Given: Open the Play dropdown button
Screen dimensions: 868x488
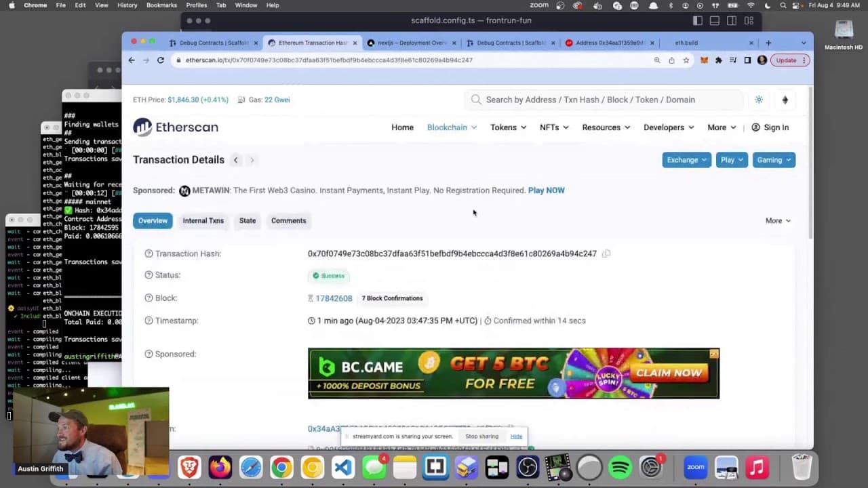Looking at the screenshot, I should coord(732,160).
